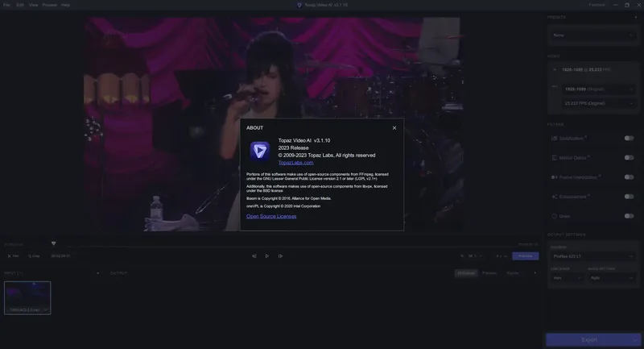
Task: Open the 1920x1080 (Original) resolution dropdown
Action: pos(598,89)
